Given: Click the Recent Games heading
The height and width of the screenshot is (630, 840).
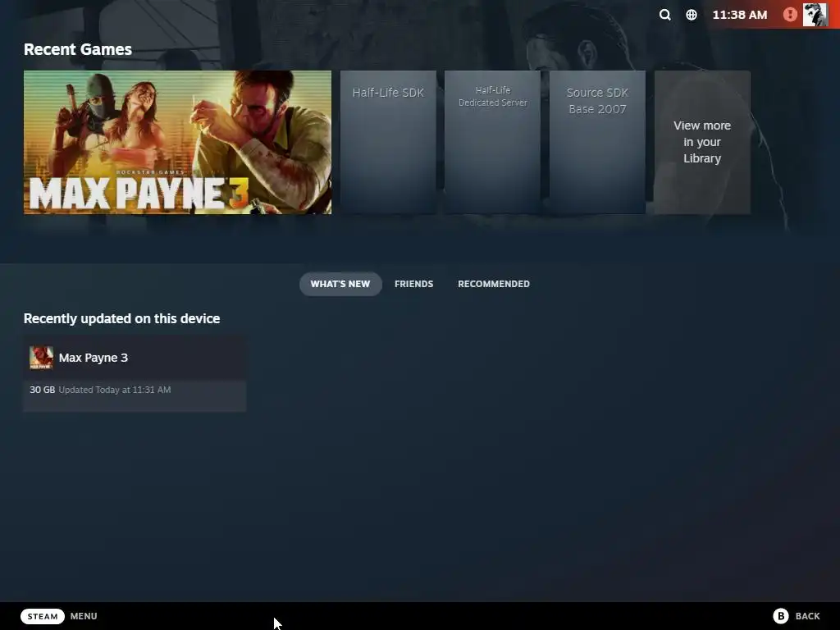Looking at the screenshot, I should [x=78, y=49].
